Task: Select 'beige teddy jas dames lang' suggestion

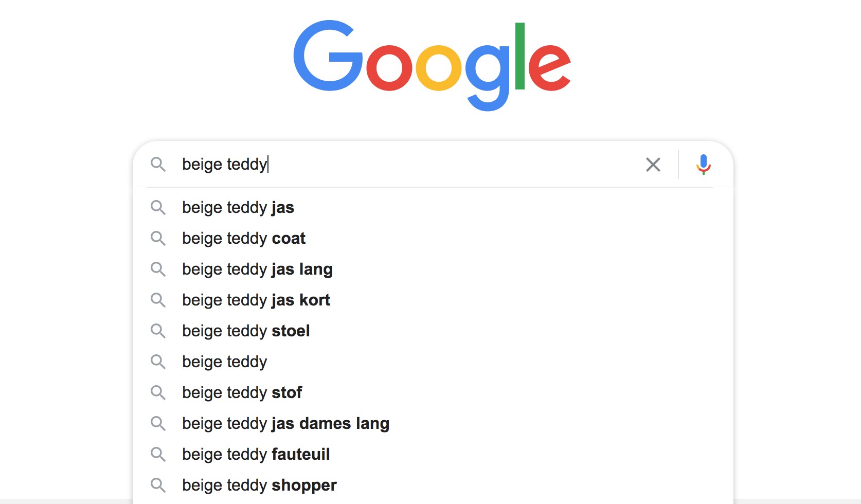Action: pos(433,424)
